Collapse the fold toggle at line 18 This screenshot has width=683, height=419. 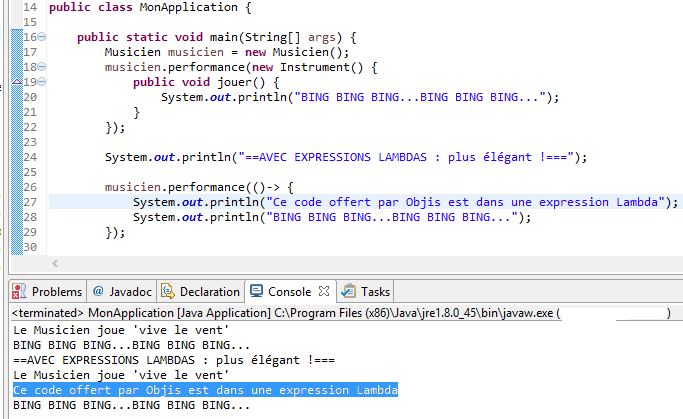40,67
